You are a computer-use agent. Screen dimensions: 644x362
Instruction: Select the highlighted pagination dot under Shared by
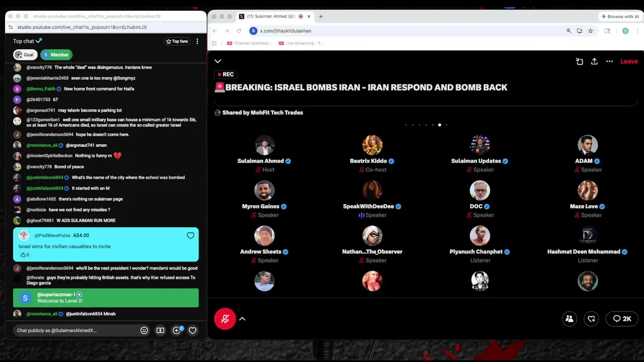[439, 125]
